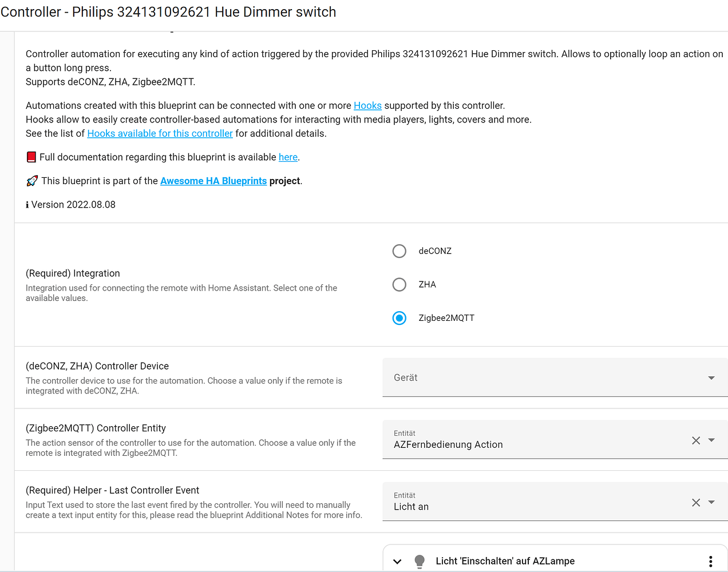Choose the Zigbee2MQTT radio button
This screenshot has width=728, height=572.
point(399,318)
